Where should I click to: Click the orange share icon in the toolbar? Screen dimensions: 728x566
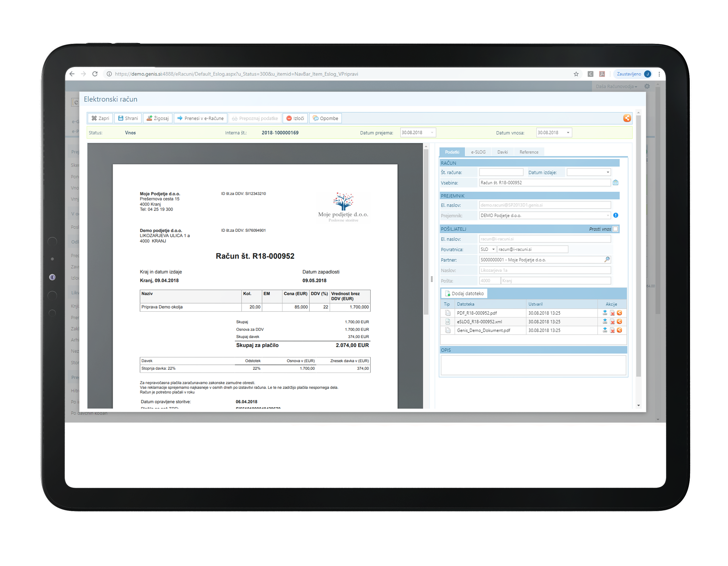627,118
